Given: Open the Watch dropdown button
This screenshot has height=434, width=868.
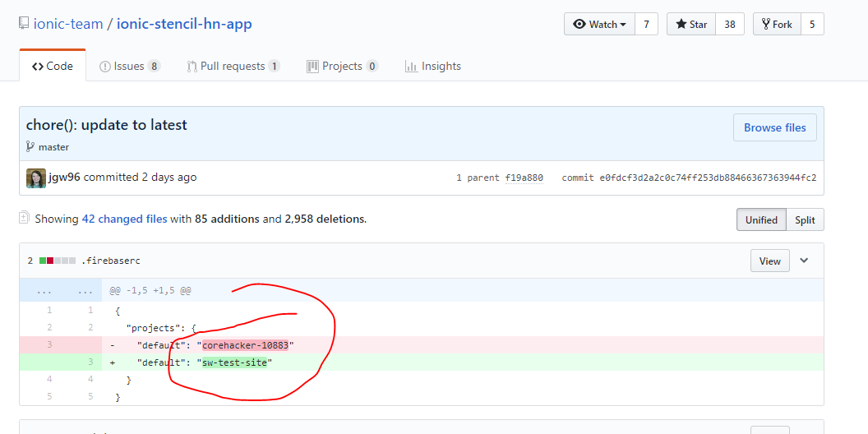Looking at the screenshot, I should coord(599,25).
